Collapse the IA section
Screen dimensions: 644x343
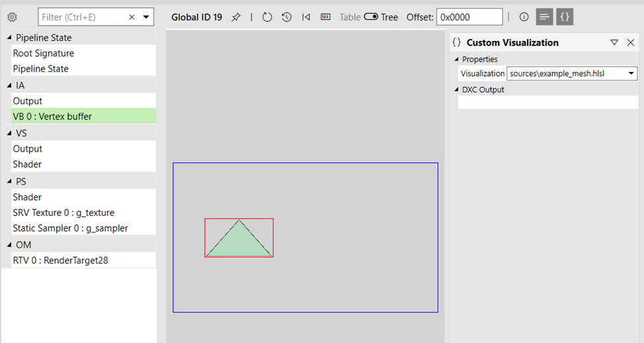coord(9,85)
